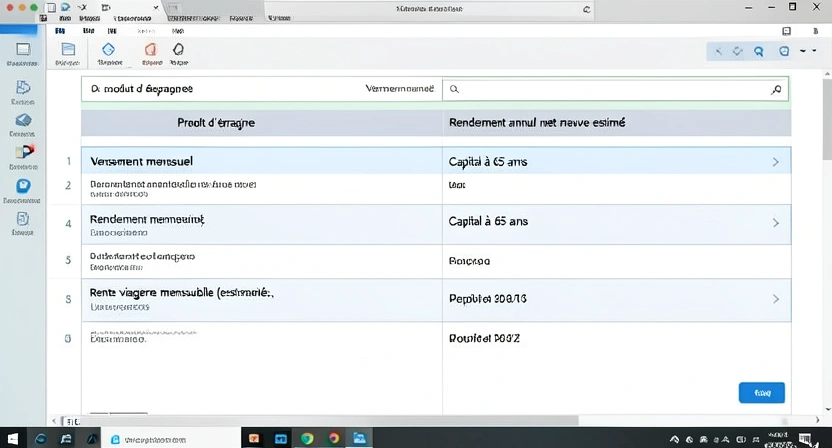Click the blue page icon in the toolbar

68,50
